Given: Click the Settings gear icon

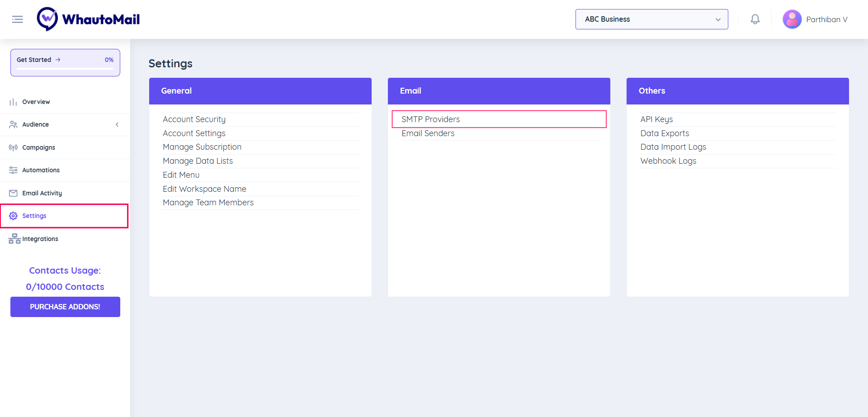Looking at the screenshot, I should (x=13, y=216).
